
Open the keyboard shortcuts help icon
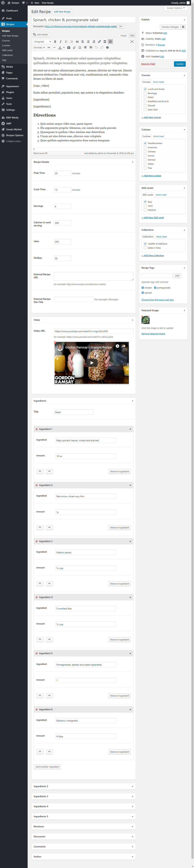(107, 47)
